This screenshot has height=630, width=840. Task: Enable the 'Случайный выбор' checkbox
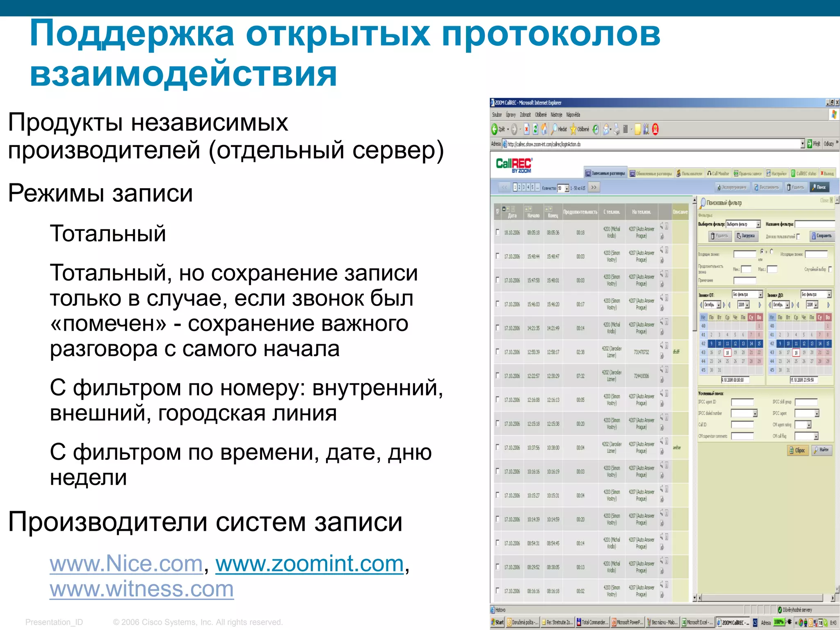830,269
